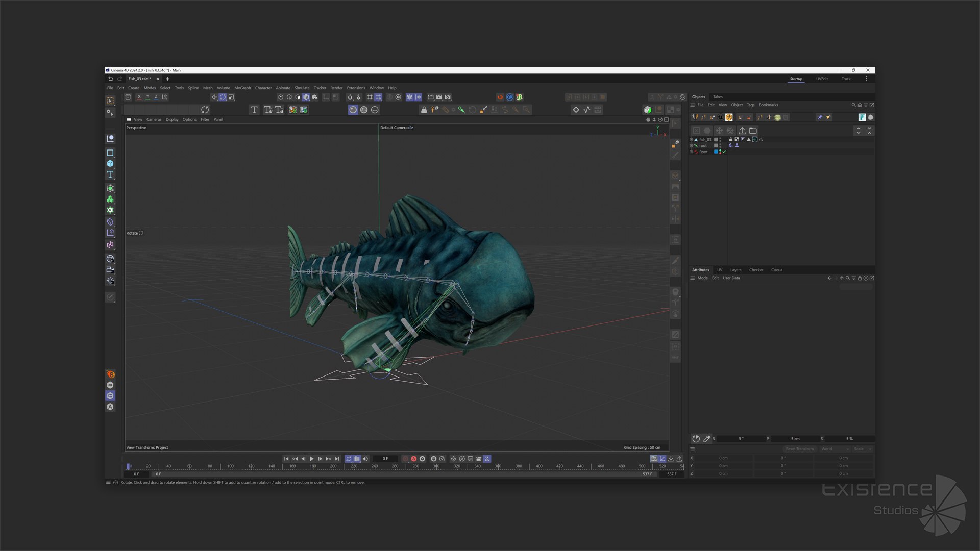Toggle the green checkmark on Root
980x551 pixels.
click(x=724, y=152)
